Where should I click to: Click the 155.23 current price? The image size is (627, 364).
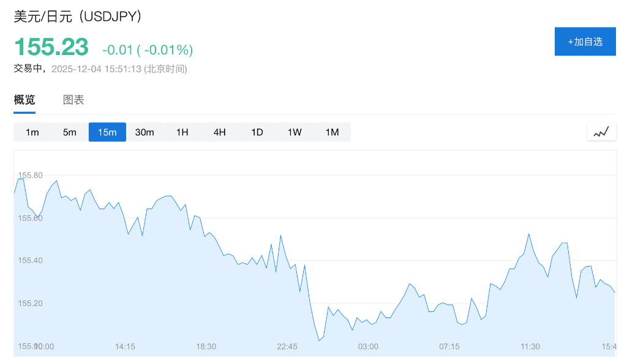coord(51,47)
